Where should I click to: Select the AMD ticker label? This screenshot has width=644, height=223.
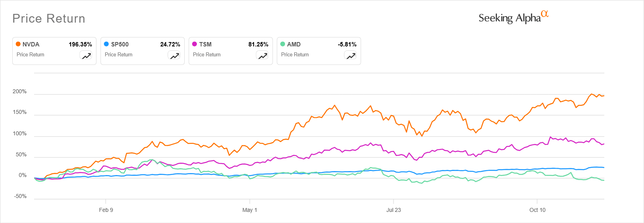point(294,44)
